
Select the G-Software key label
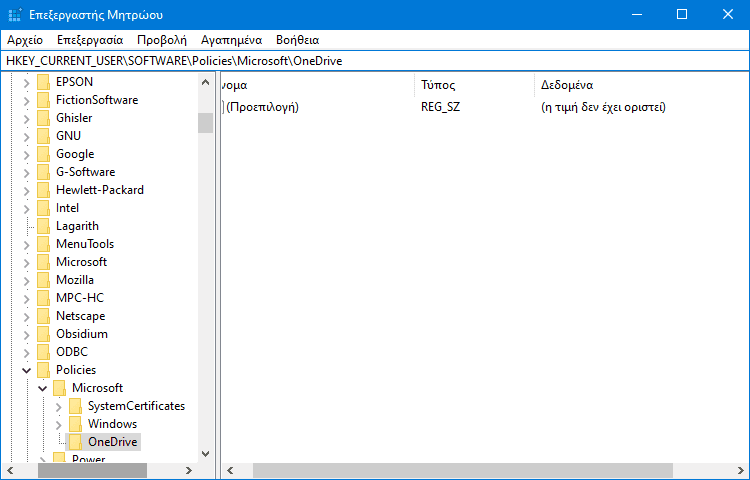coord(86,172)
